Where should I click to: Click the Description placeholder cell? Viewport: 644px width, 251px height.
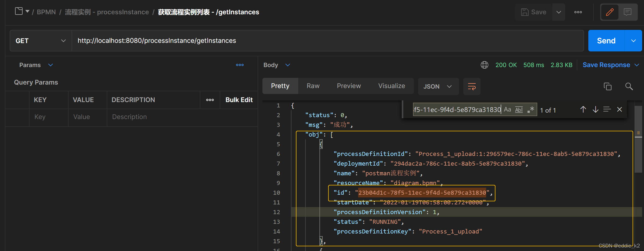pyautogui.click(x=182, y=117)
